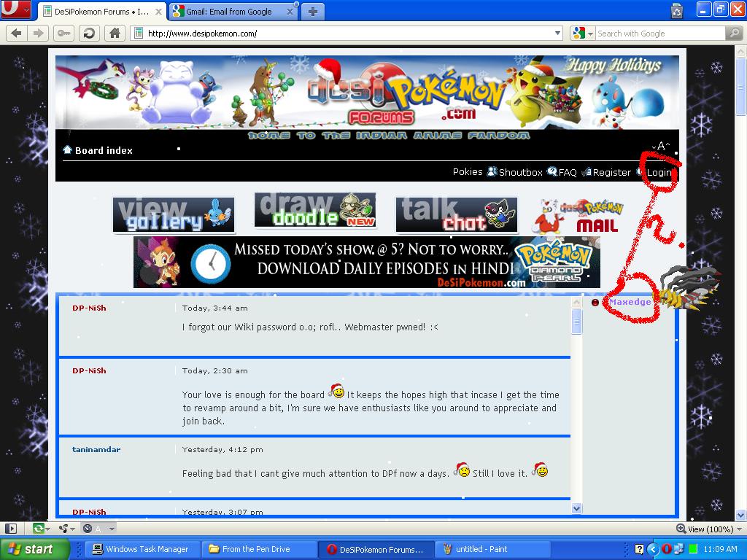
Task: Click the search magnifier button
Action: [x=734, y=33]
